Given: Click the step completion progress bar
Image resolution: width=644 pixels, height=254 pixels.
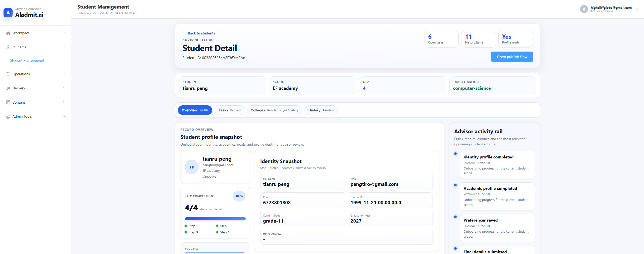Looking at the screenshot, I should point(215,219).
